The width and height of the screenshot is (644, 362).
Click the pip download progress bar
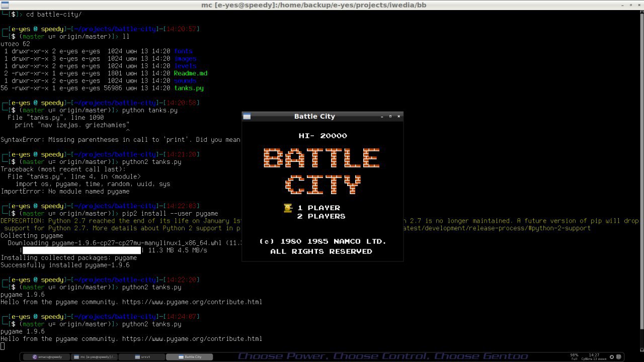pyautogui.click(x=82, y=250)
